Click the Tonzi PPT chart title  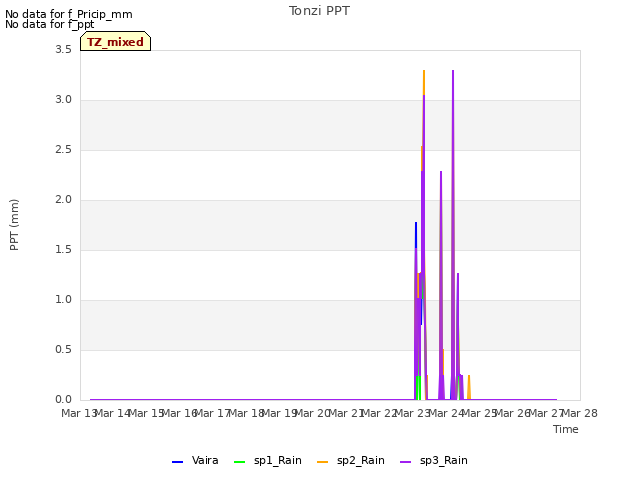coord(319,11)
